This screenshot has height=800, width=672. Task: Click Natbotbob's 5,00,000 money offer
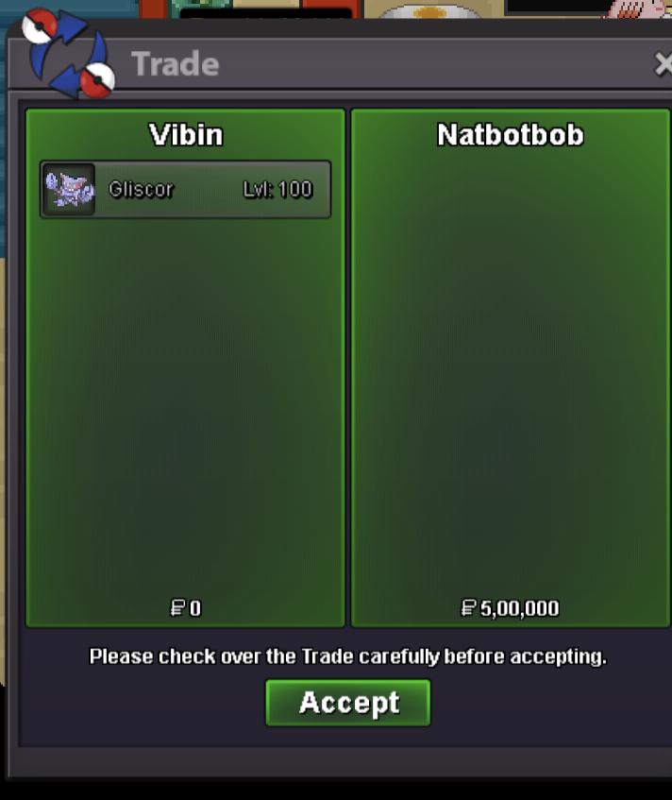point(519,608)
